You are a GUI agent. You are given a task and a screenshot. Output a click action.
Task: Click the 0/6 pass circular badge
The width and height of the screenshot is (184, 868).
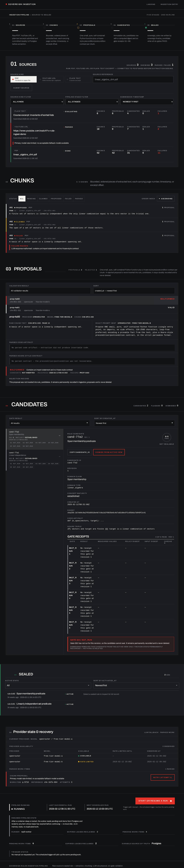tap(166, 437)
